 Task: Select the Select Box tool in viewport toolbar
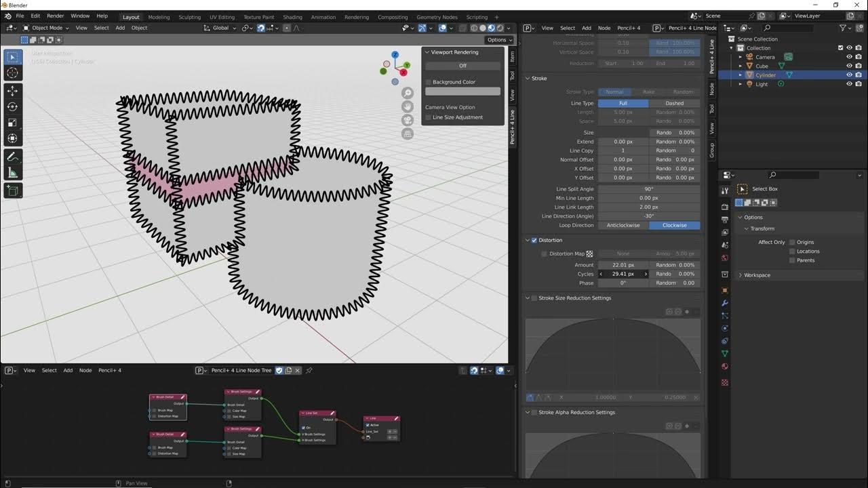(12, 58)
